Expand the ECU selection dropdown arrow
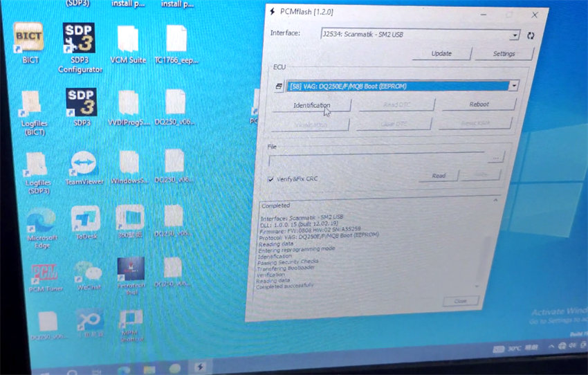This screenshot has width=588, height=375. 513,86
